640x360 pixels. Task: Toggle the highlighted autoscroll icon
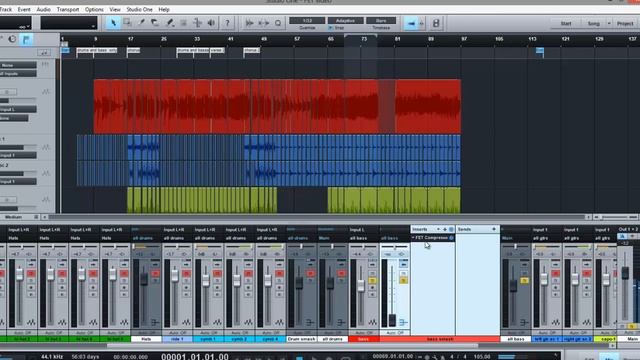pyautogui.click(x=411, y=24)
